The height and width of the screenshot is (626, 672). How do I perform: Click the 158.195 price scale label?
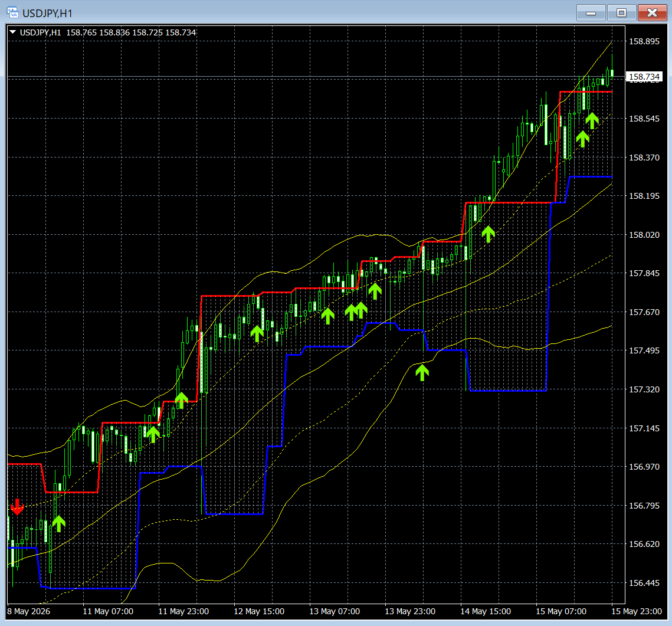coord(644,196)
